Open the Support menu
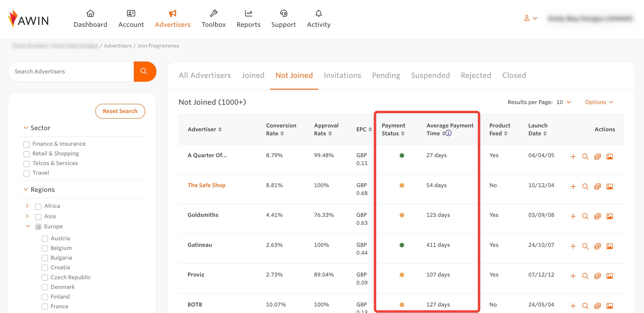Screen dimensions: 644x313 [283, 19]
